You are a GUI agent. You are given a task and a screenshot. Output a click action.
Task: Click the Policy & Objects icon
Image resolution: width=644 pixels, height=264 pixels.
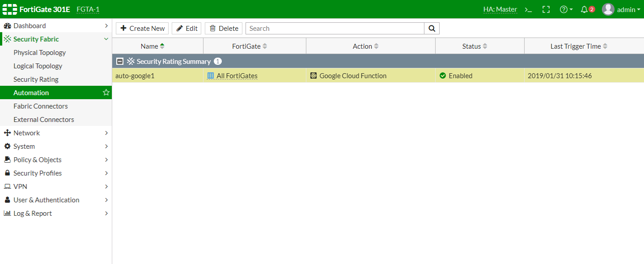[x=7, y=159]
